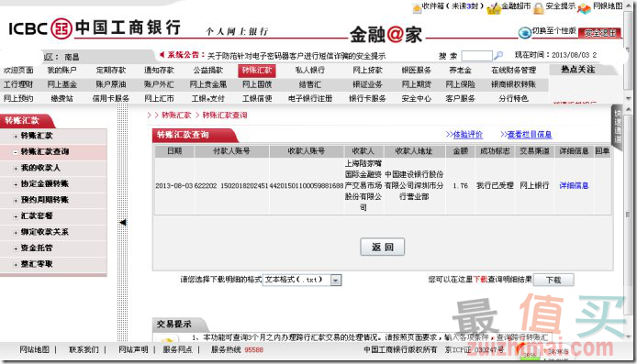
Task: Click the 金融超市 icon
Action: (494, 8)
